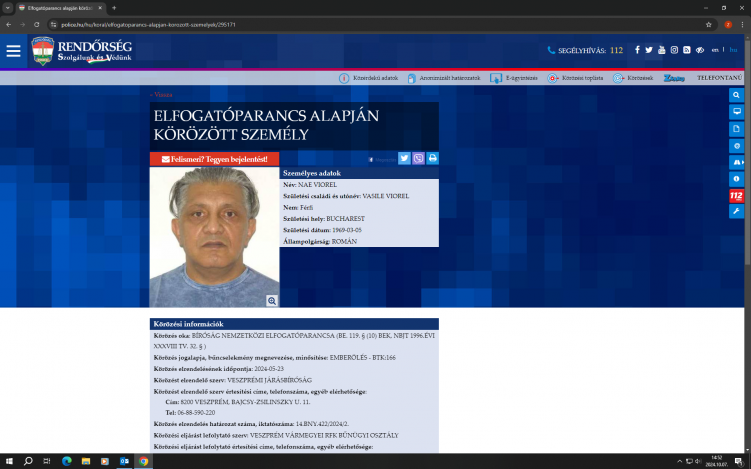Open the Instagram icon in header
Screen dimensions: 751x469
[x=674, y=50]
